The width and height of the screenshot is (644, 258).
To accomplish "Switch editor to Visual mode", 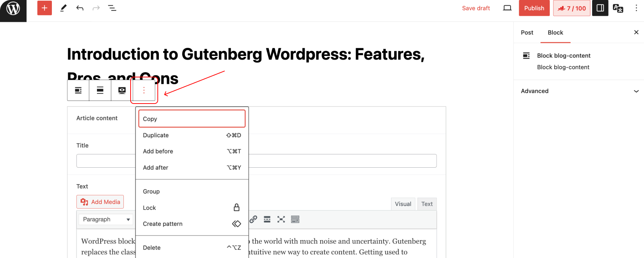I will click(403, 204).
